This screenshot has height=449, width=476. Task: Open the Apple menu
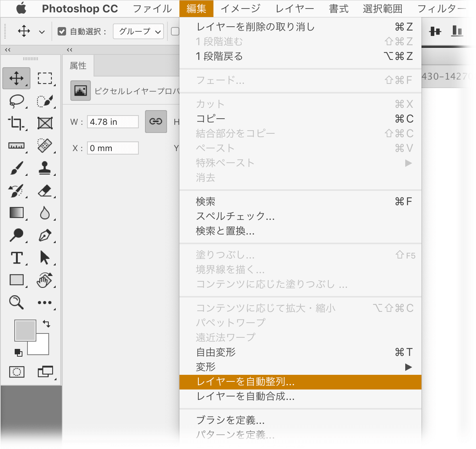(x=21, y=8)
